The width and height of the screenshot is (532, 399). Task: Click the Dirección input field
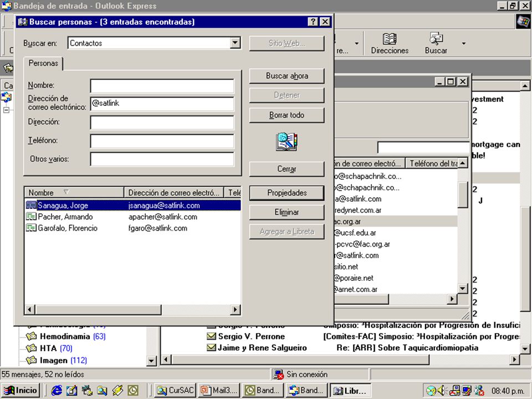pos(162,122)
